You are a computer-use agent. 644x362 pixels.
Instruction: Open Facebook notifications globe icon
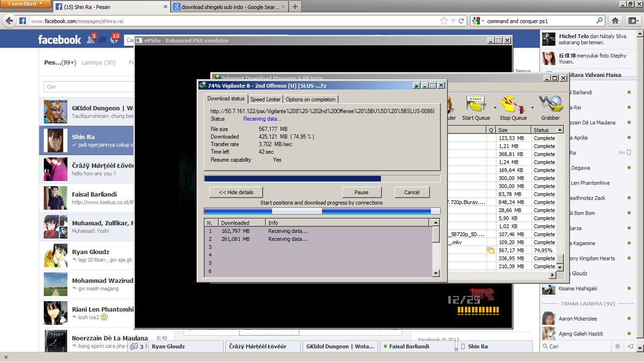click(x=114, y=40)
